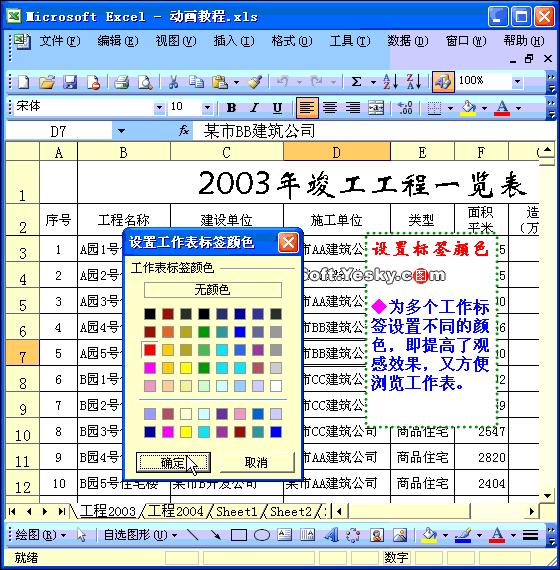This screenshot has height=570, width=560.
Task: Expand formatting toolbar Fill Color dropdown arrow
Action: pos(484,108)
